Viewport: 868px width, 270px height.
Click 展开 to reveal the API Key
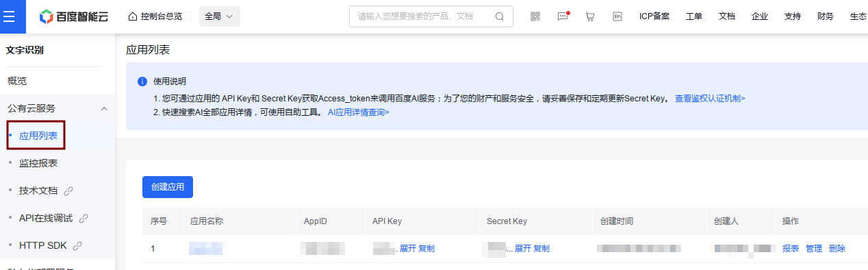point(407,248)
